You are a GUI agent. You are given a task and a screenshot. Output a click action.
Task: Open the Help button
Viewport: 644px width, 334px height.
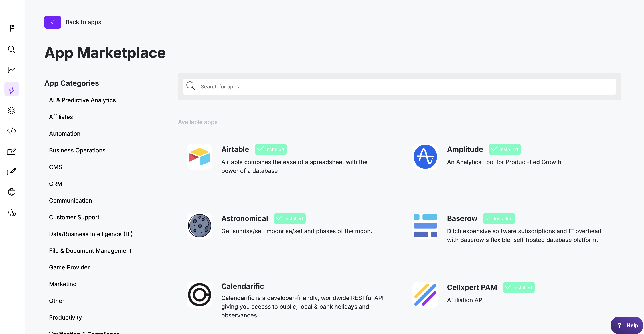click(x=627, y=325)
